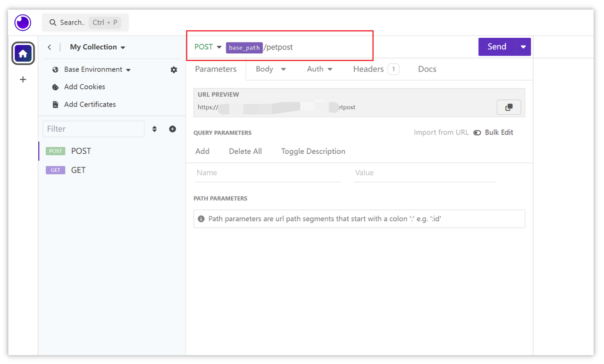
Task: Click Add Cookies
Action: point(84,87)
